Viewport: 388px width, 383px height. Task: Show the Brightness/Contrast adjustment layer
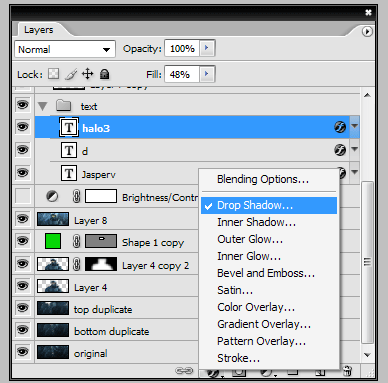(x=23, y=196)
